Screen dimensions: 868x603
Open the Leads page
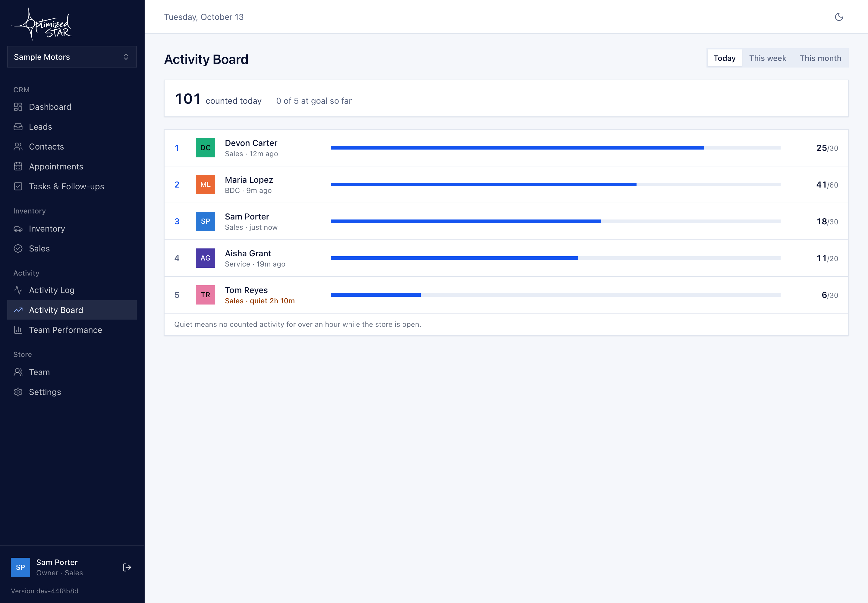point(72,127)
